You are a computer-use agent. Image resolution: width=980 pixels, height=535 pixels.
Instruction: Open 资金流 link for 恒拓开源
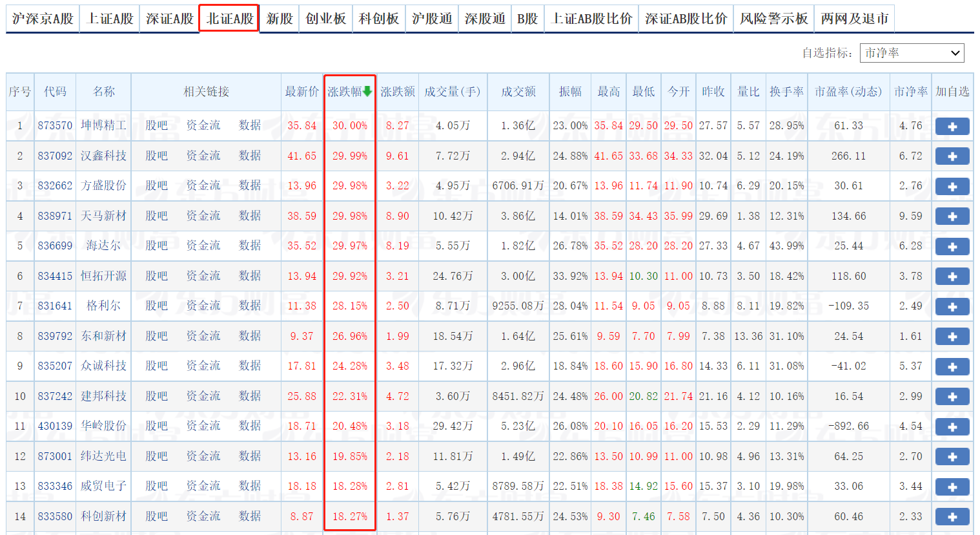(x=203, y=276)
